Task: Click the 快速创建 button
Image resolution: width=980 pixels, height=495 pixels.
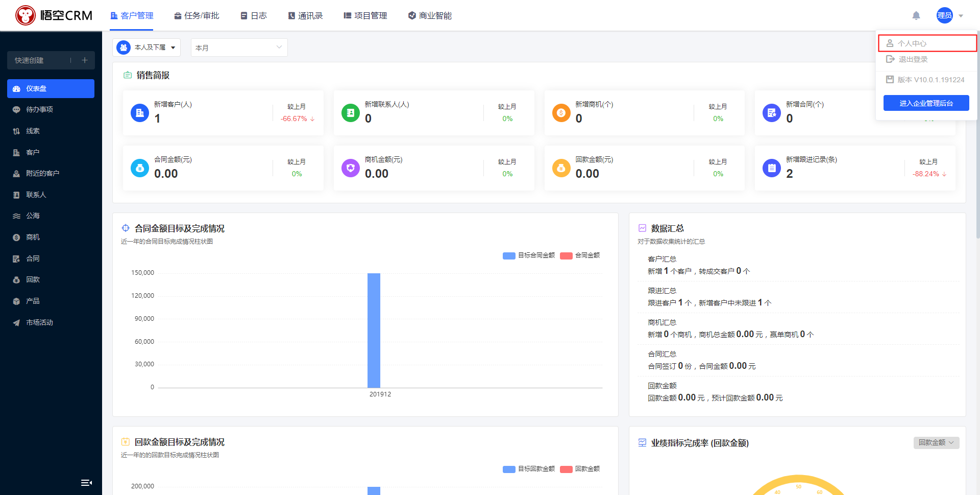Action: point(51,60)
